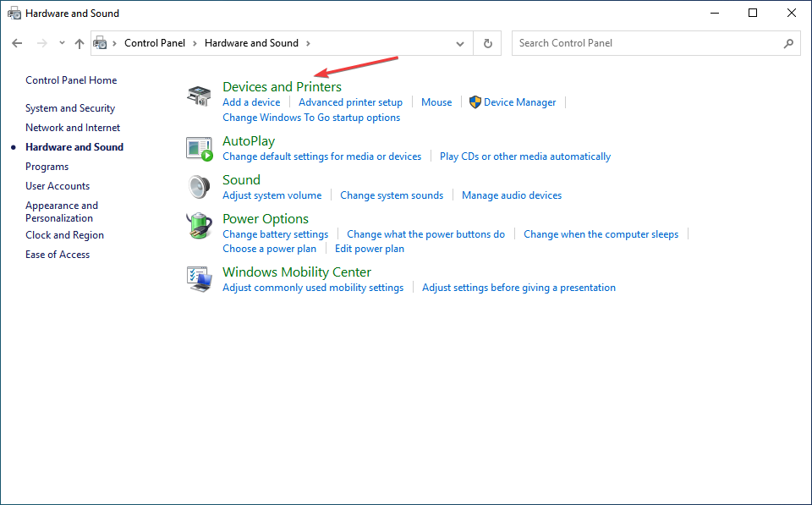
Task: Click the window title bar icon
Action: (x=14, y=14)
